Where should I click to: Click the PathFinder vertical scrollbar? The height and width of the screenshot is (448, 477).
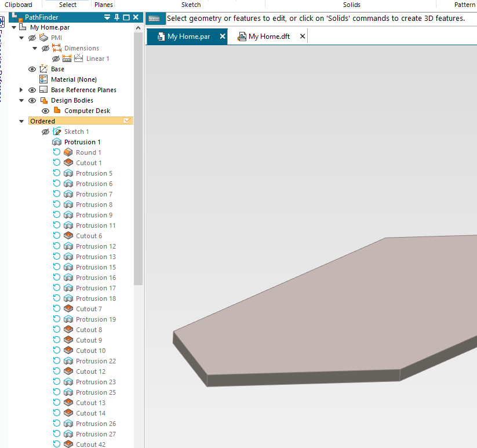[138, 156]
